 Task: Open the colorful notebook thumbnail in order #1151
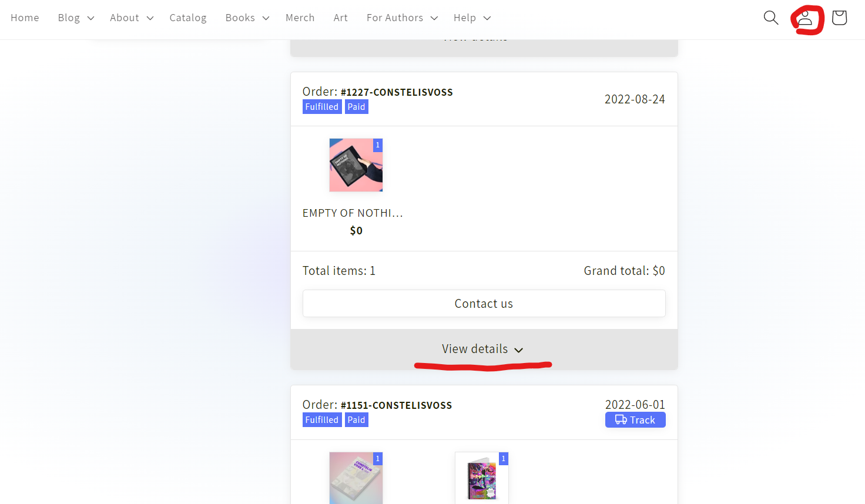coord(482,478)
